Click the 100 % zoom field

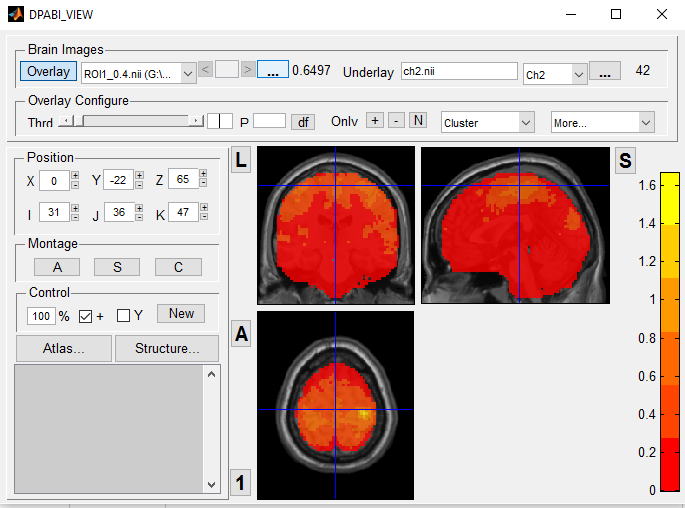(42, 316)
